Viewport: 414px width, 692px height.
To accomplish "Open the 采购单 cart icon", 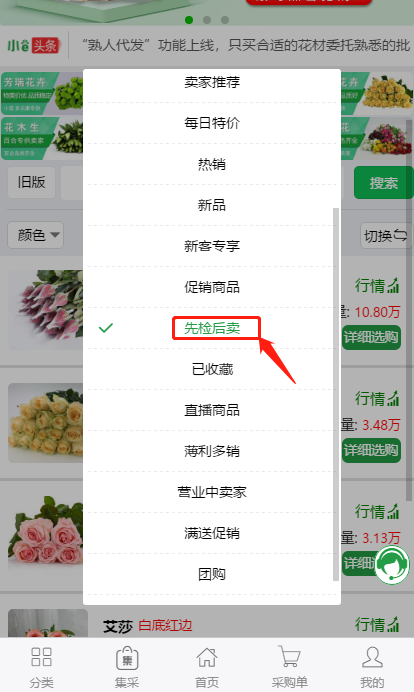I will click(290, 657).
